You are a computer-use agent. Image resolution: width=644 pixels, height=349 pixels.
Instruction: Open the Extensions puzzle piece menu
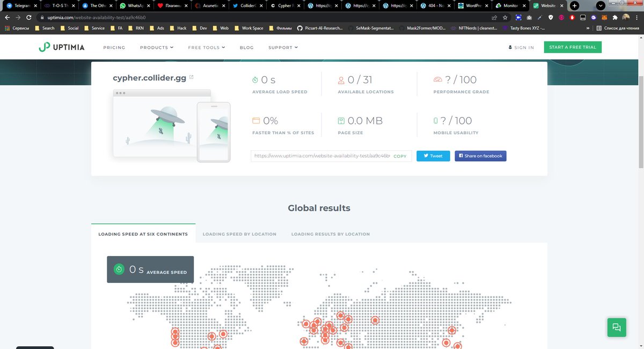coord(615,17)
